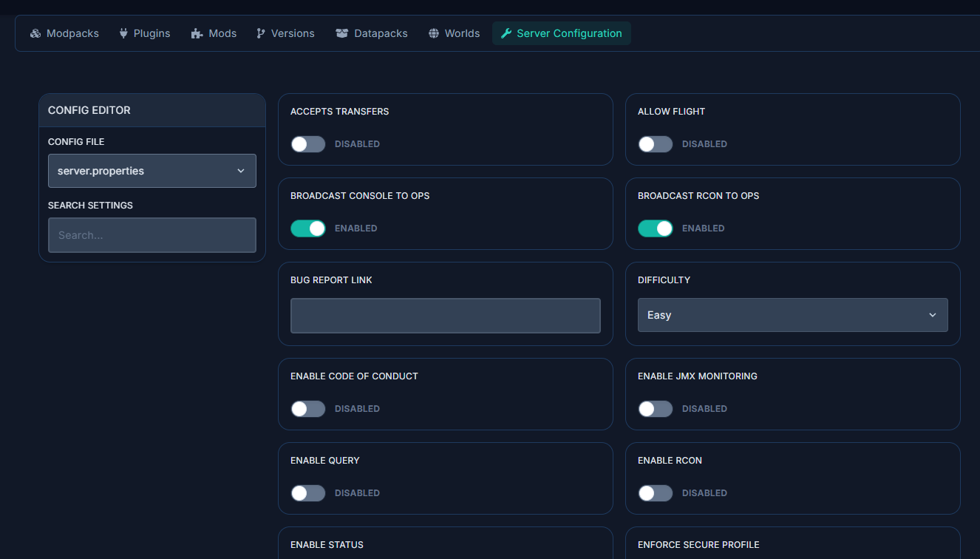The width and height of the screenshot is (980, 559).
Task: Enable the Enable RCON toggle
Action: pos(656,493)
